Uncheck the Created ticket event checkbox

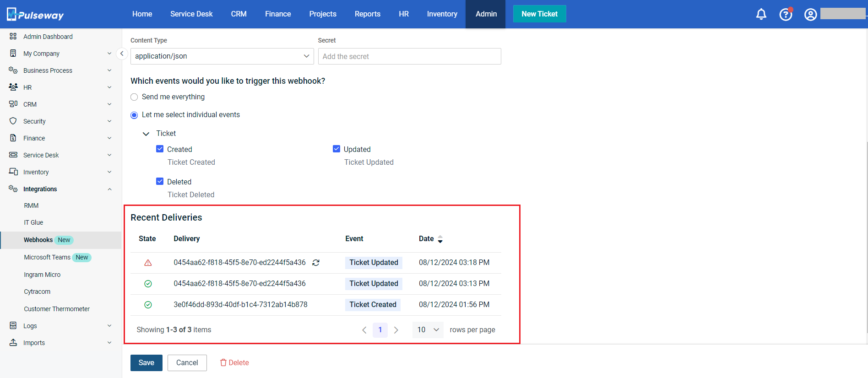point(160,149)
